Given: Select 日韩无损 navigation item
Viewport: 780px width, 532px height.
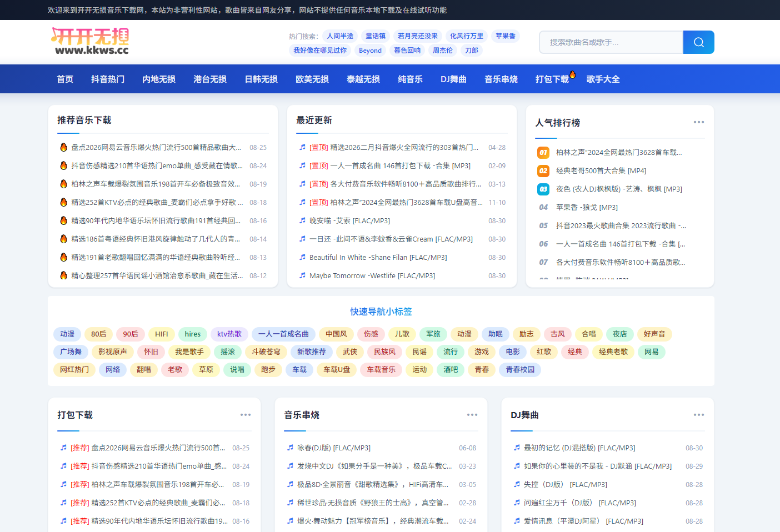Looking at the screenshot, I should (x=261, y=79).
